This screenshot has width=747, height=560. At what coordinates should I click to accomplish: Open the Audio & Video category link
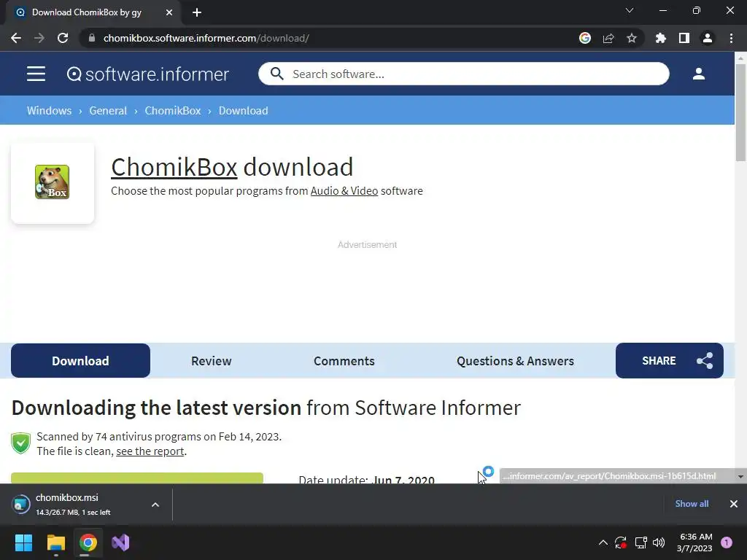[344, 191]
